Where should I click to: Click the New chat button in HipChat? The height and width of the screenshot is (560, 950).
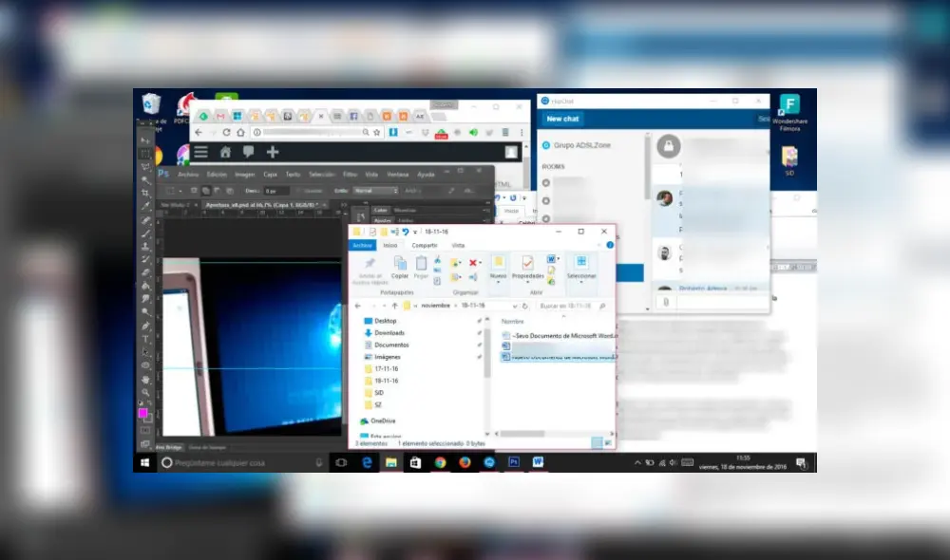[563, 118]
